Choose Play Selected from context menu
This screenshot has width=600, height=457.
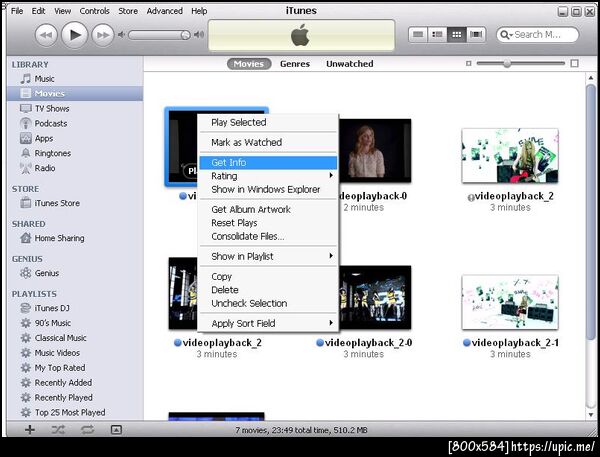point(268,122)
